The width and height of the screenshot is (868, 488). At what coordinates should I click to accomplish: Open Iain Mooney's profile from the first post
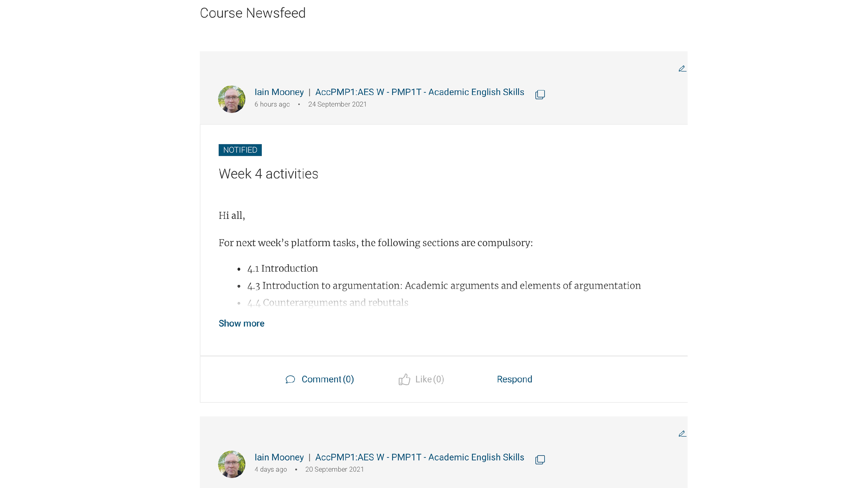pyautogui.click(x=279, y=92)
